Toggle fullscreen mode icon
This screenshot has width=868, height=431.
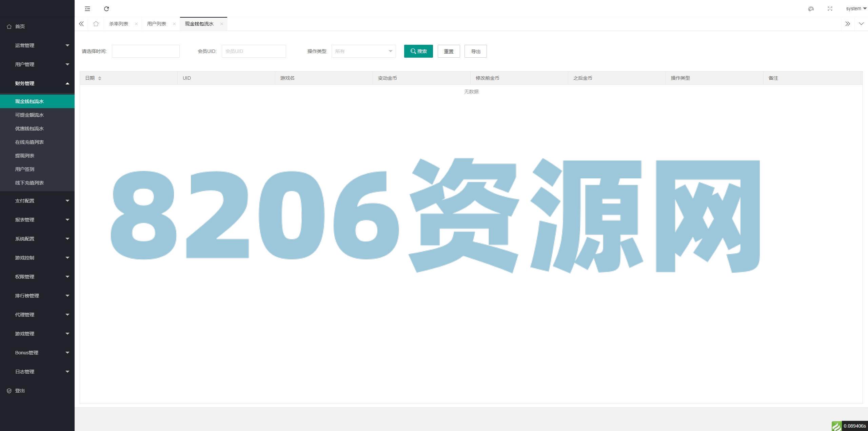tap(830, 9)
